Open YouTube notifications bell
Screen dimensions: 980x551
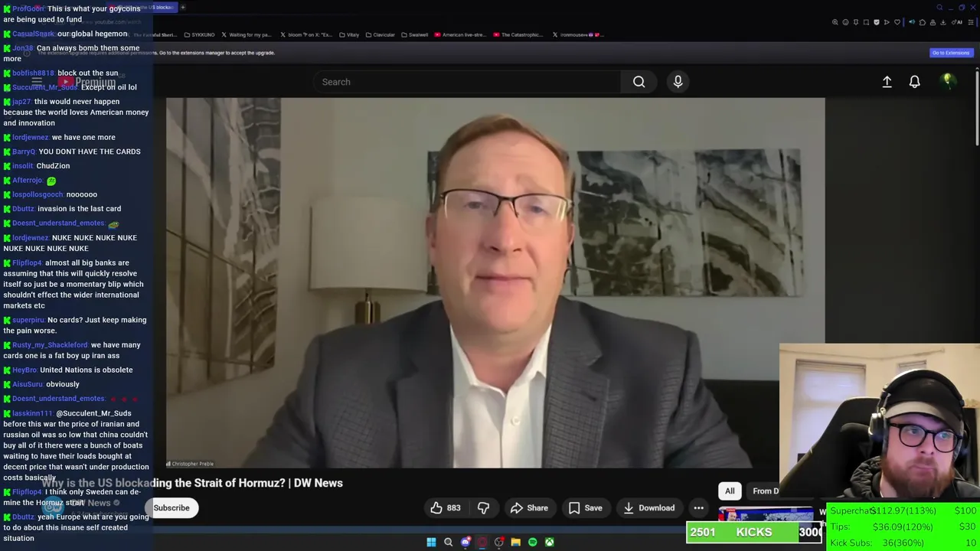pyautogui.click(x=914, y=82)
